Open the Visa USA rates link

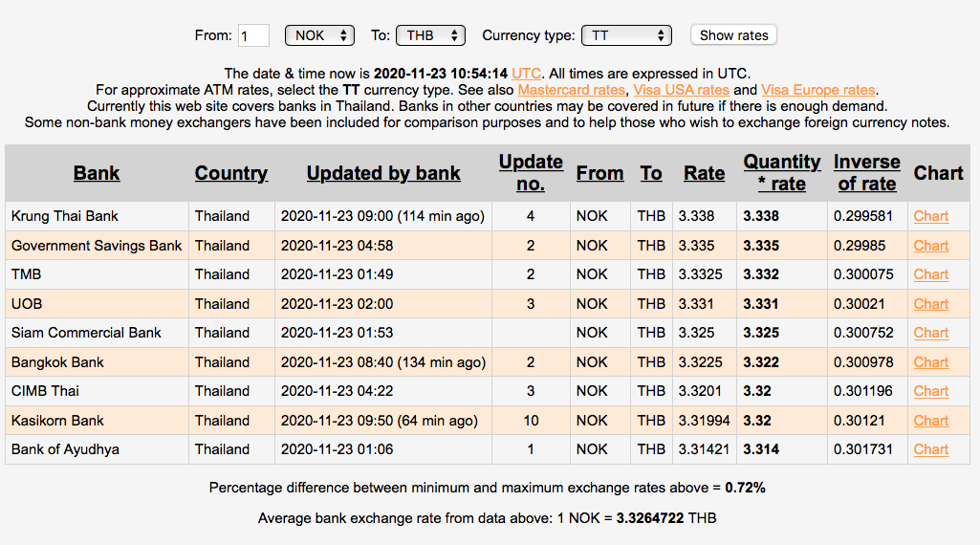(682, 90)
